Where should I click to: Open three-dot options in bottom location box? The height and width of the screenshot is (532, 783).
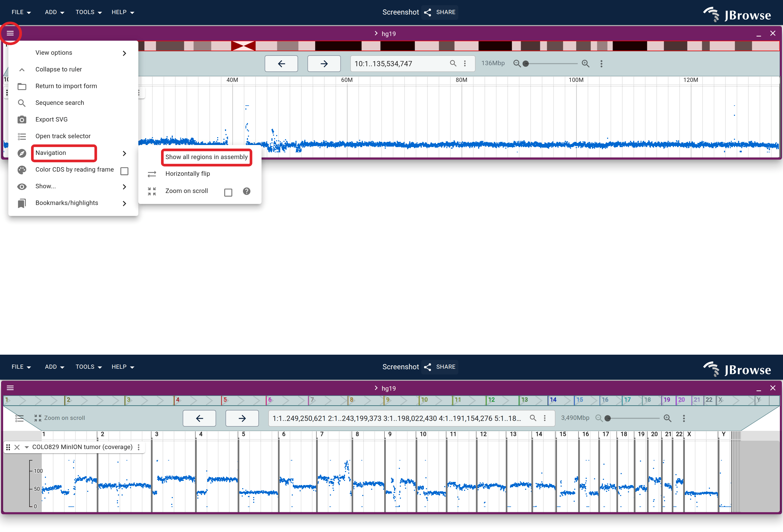[x=545, y=418]
